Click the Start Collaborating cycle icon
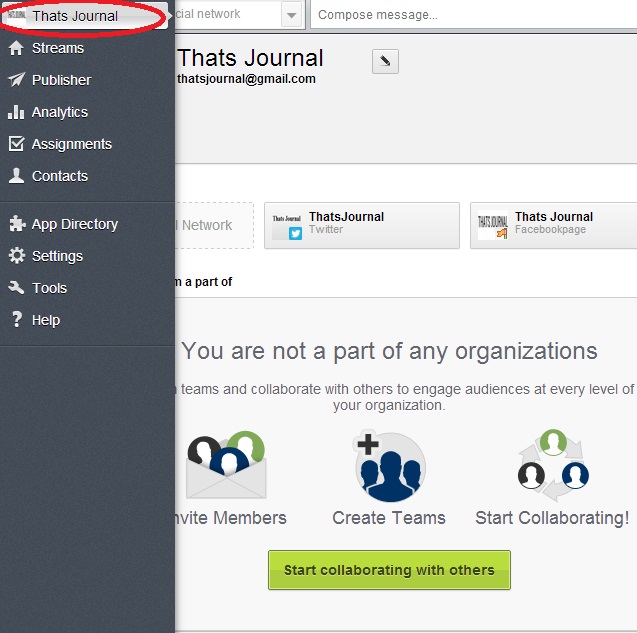637x633 pixels. (553, 466)
